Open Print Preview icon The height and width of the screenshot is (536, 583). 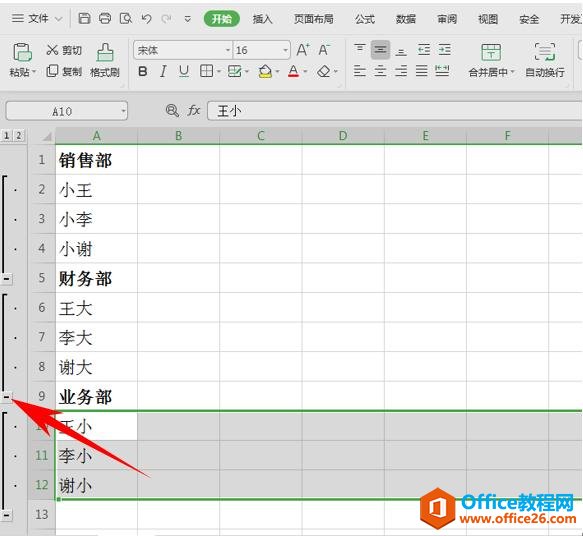click(x=126, y=18)
